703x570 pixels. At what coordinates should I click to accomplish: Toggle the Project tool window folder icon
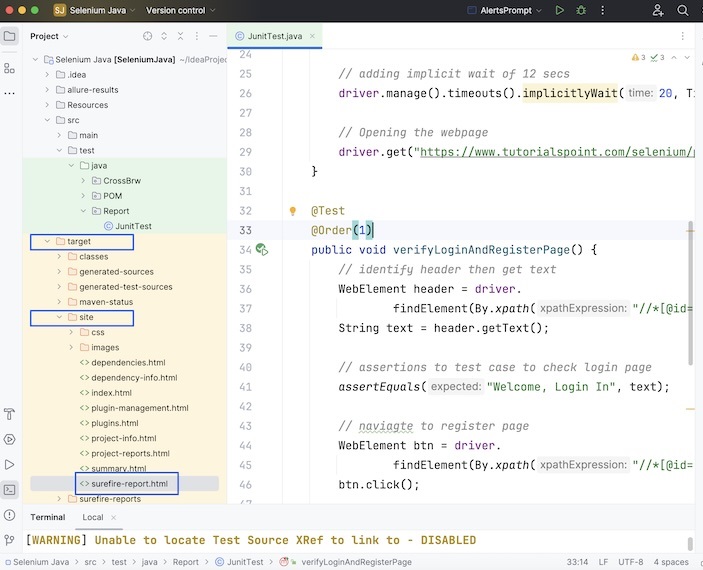(10, 36)
